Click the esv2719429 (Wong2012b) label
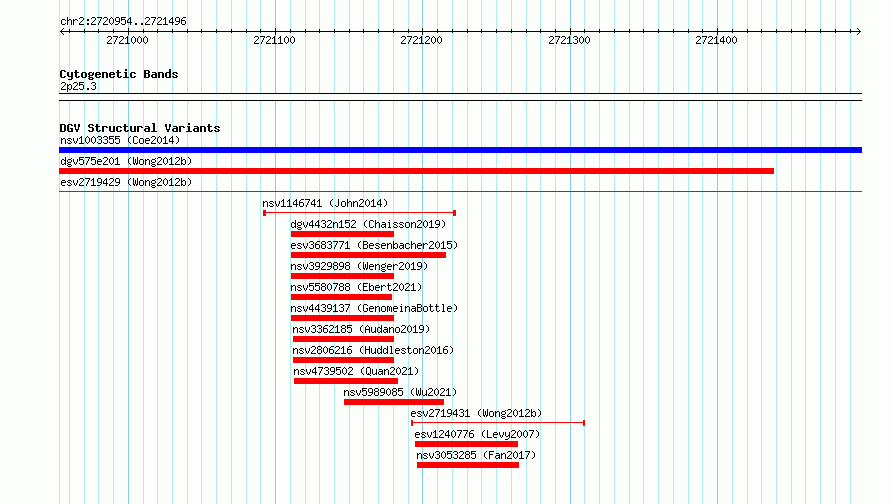 pyautogui.click(x=126, y=182)
